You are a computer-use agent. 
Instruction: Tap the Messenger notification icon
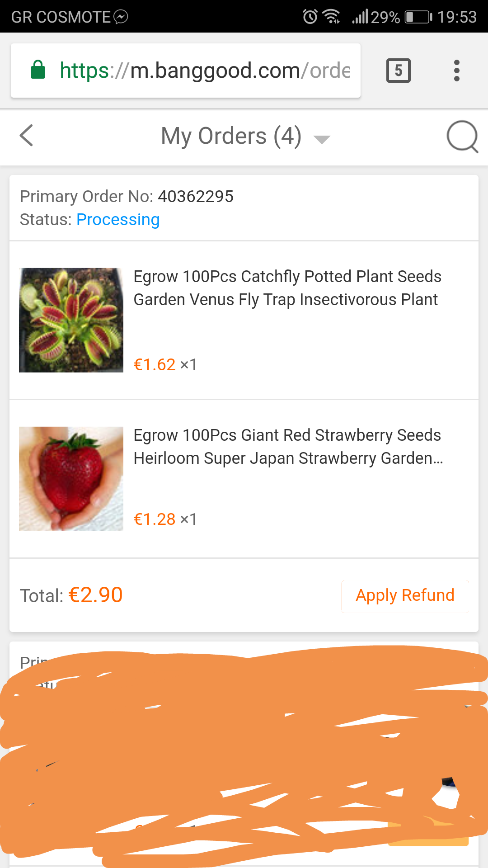coord(121,17)
